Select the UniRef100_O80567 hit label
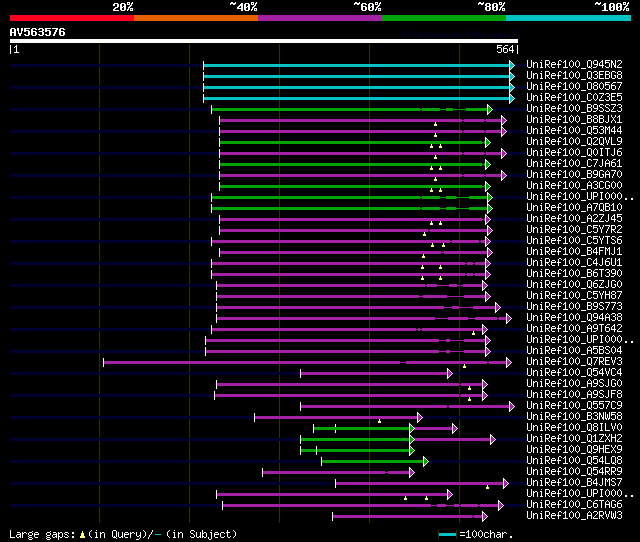This screenshot has height=542, width=640. [x=574, y=87]
